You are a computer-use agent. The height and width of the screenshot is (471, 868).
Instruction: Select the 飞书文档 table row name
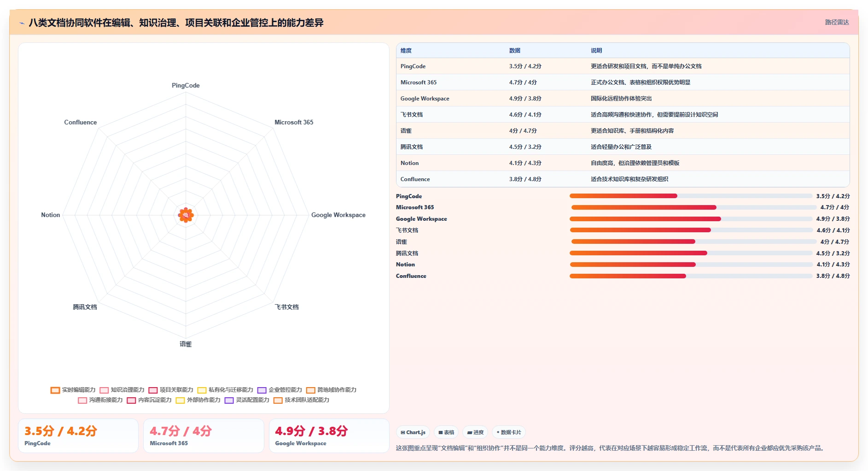[x=412, y=115]
